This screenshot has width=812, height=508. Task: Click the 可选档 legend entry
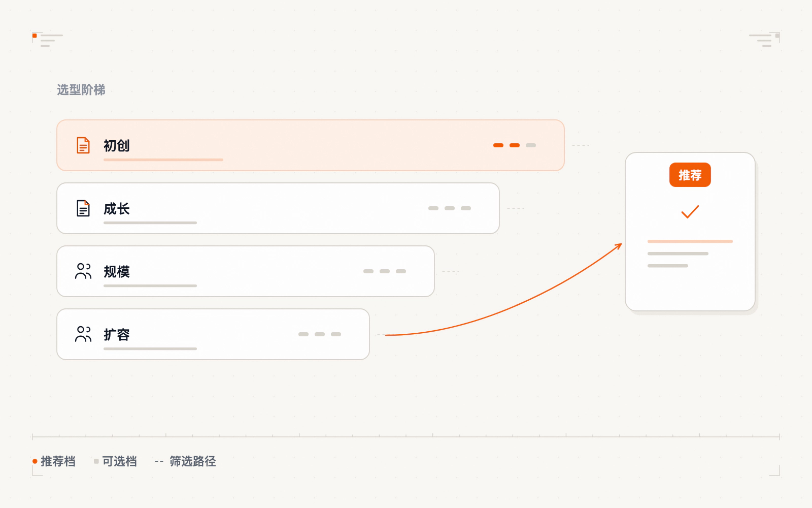pyautogui.click(x=116, y=461)
